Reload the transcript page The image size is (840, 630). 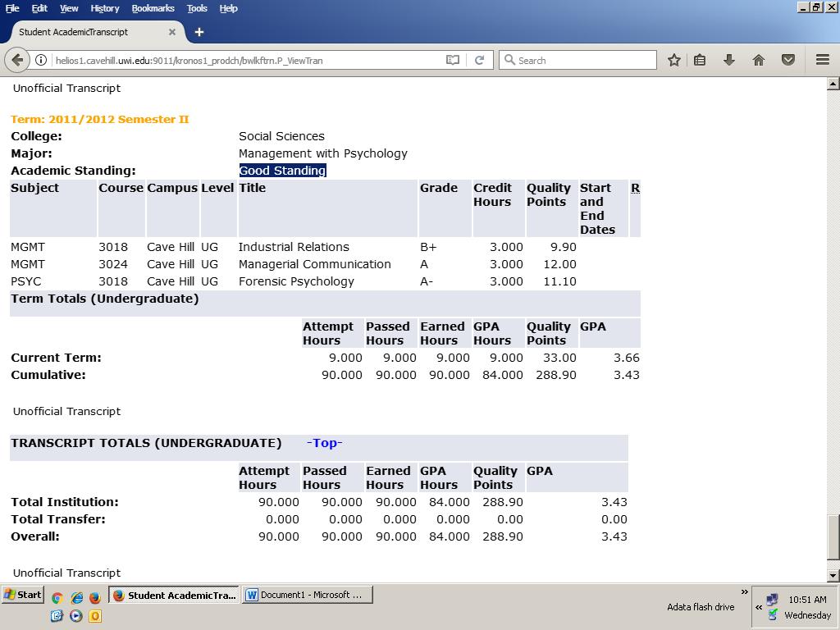pyautogui.click(x=480, y=60)
